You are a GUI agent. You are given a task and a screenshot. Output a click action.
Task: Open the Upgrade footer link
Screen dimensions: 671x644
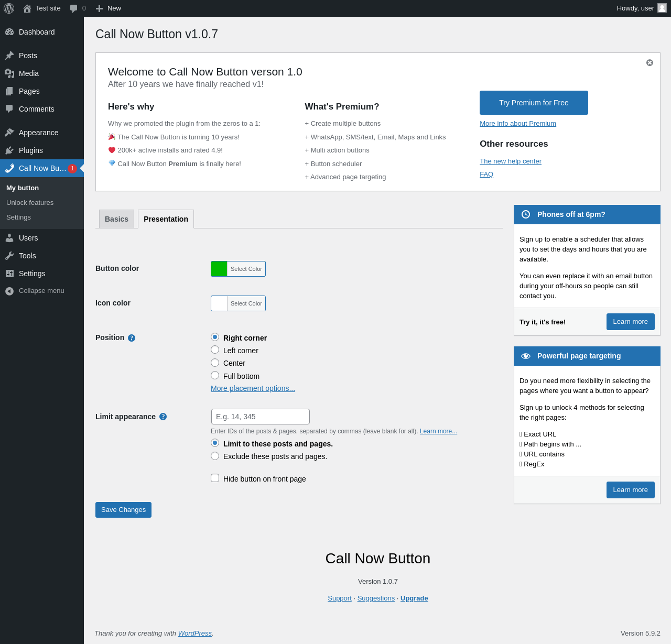[414, 598]
